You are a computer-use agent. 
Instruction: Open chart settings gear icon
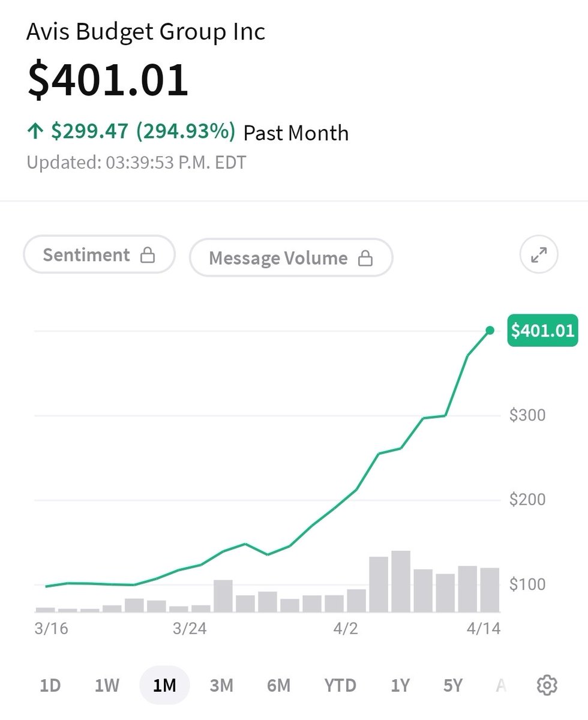pos(547,685)
